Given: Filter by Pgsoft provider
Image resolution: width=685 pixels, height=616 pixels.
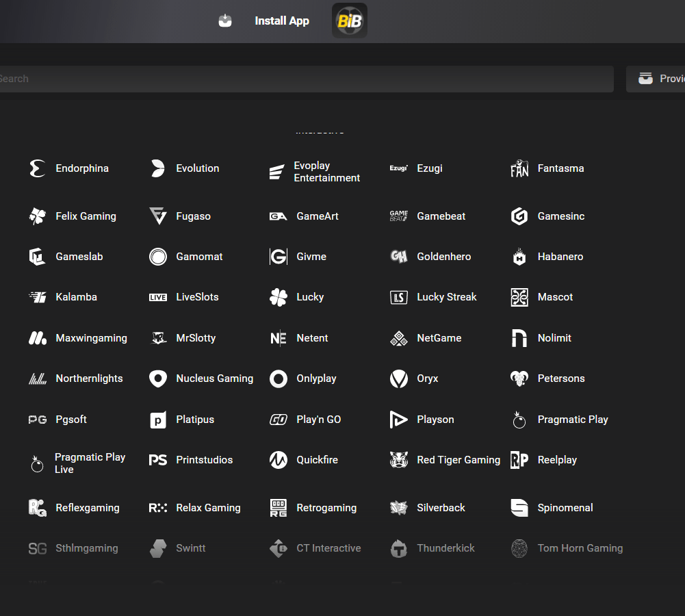Looking at the screenshot, I should pos(57,420).
